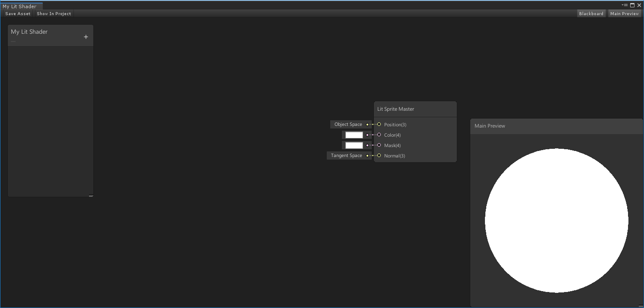The width and height of the screenshot is (644, 308).
Task: Open the Tangent Space dropdown
Action: tap(346, 155)
